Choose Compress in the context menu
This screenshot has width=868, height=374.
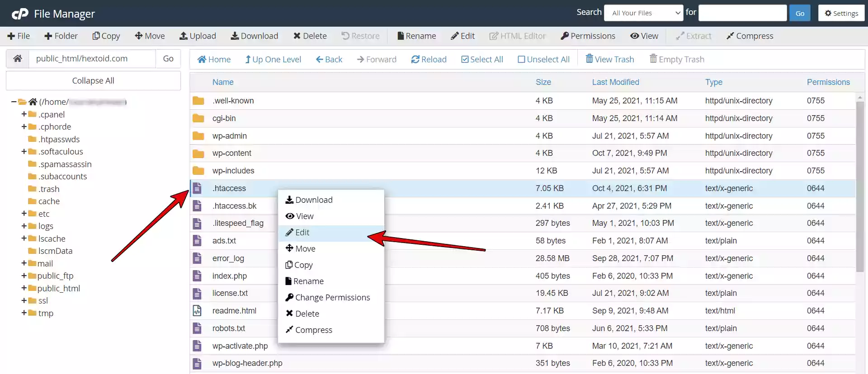331,330
